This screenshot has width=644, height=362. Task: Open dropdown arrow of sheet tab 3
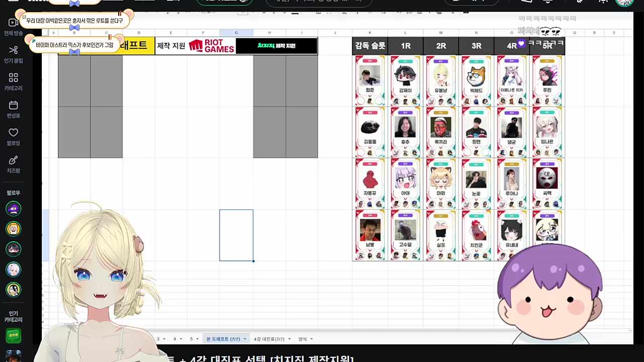[x=164, y=339]
